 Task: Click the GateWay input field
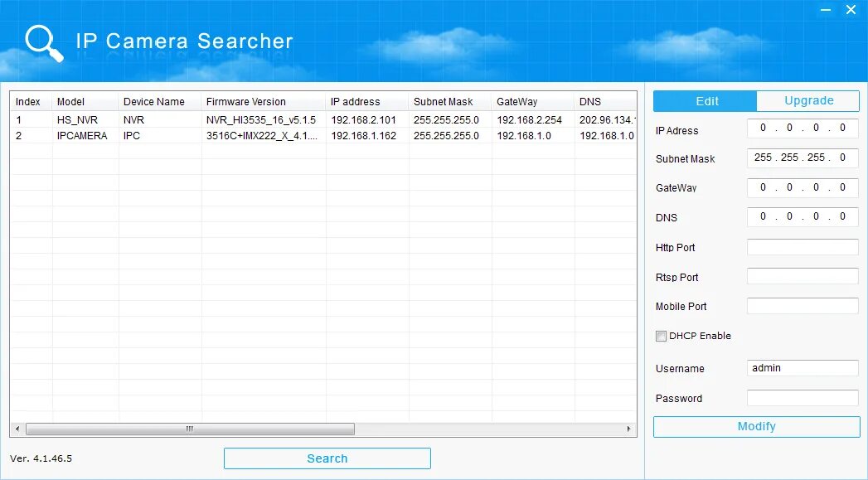(x=803, y=187)
